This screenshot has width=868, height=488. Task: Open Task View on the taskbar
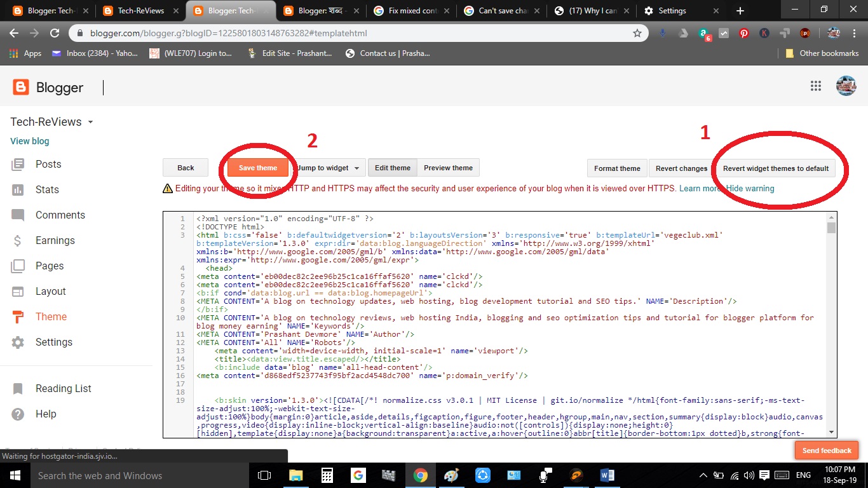click(x=264, y=475)
